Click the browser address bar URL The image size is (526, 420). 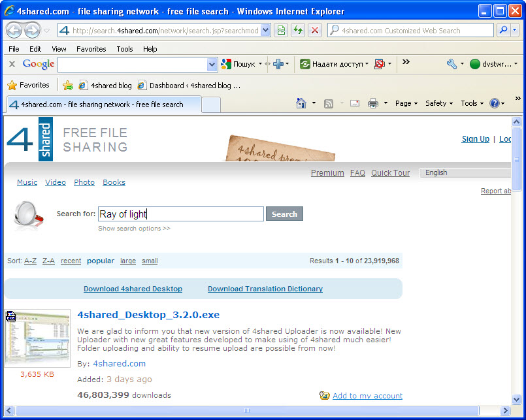click(165, 31)
